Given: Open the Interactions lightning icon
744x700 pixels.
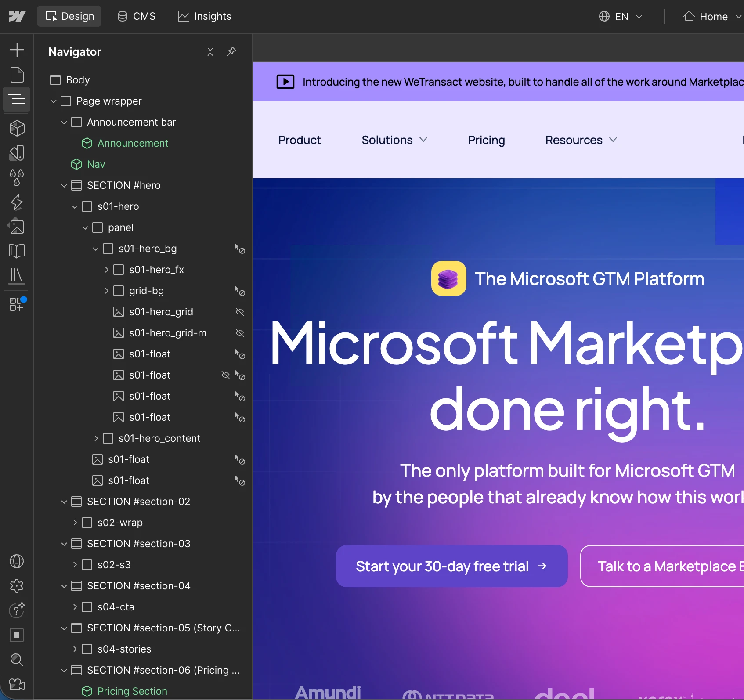Looking at the screenshot, I should (17, 202).
